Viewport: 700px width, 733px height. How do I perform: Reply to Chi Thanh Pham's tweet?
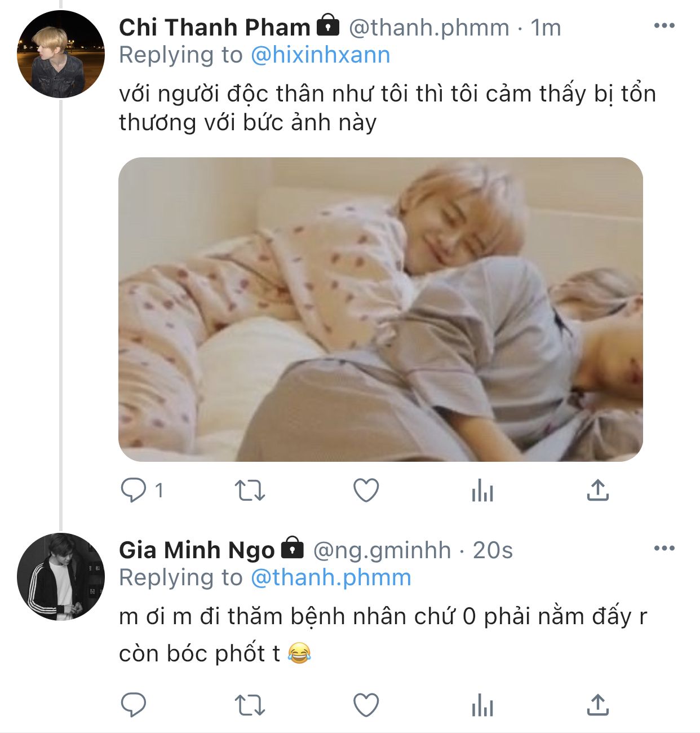coord(134,491)
